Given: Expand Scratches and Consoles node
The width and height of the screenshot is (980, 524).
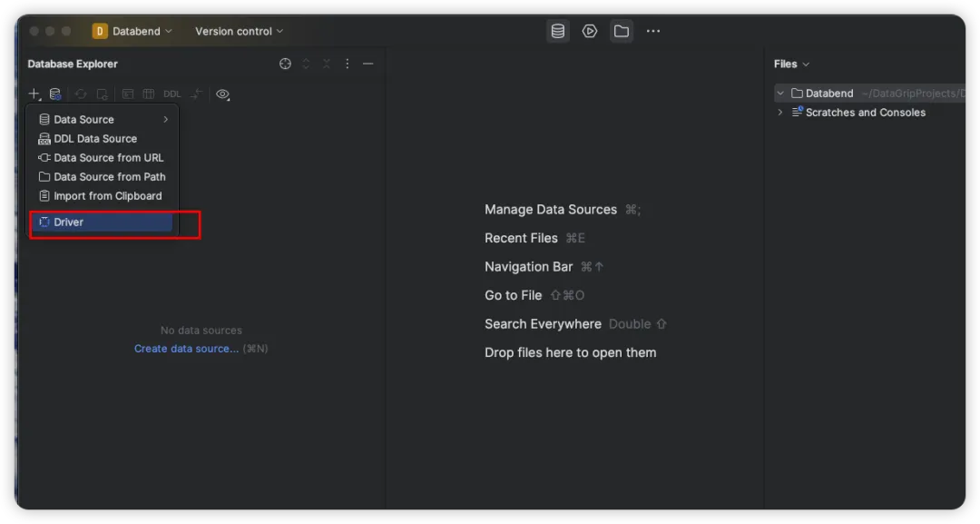Looking at the screenshot, I should click(780, 113).
